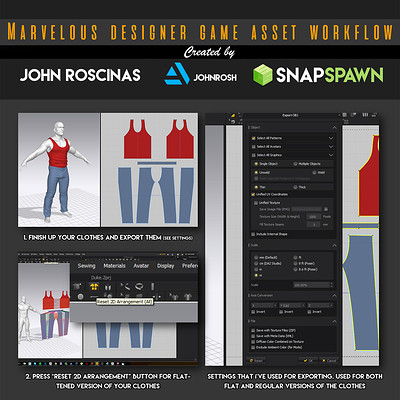Click the JOHNROSH name beside the logo
Screen dimensions: 400x400
pyautogui.click(x=215, y=77)
